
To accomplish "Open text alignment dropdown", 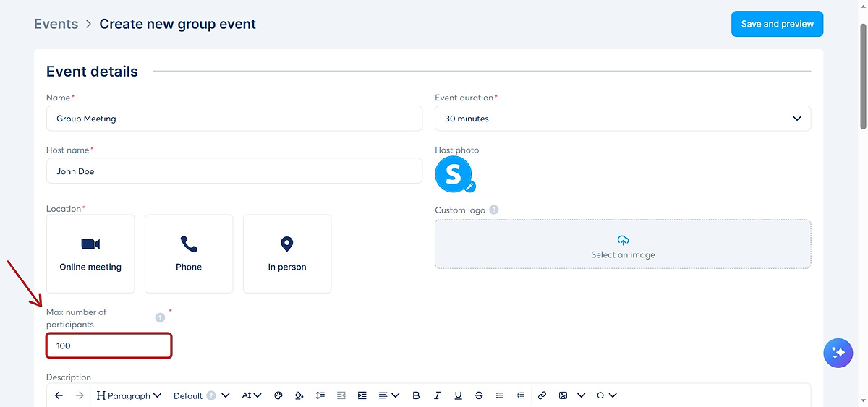I will (x=388, y=395).
